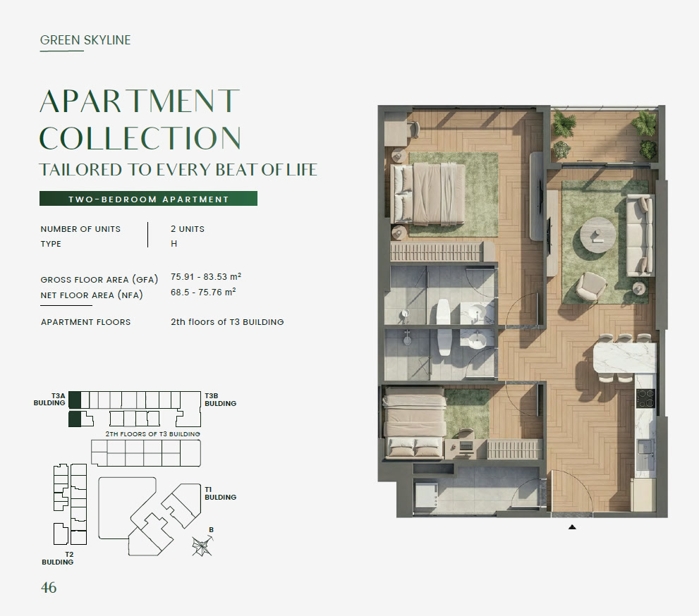Click the desk in second bedroom
699x616 pixels.
coord(466,448)
